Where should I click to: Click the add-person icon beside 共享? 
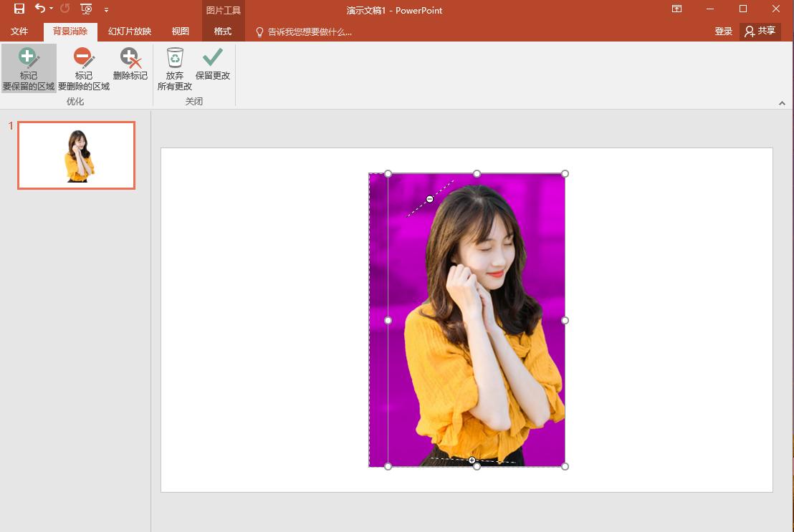pyautogui.click(x=747, y=31)
